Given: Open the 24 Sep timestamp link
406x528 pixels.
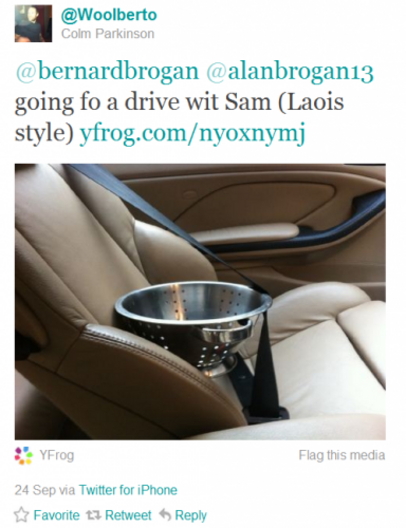Looking at the screenshot, I should [35, 490].
